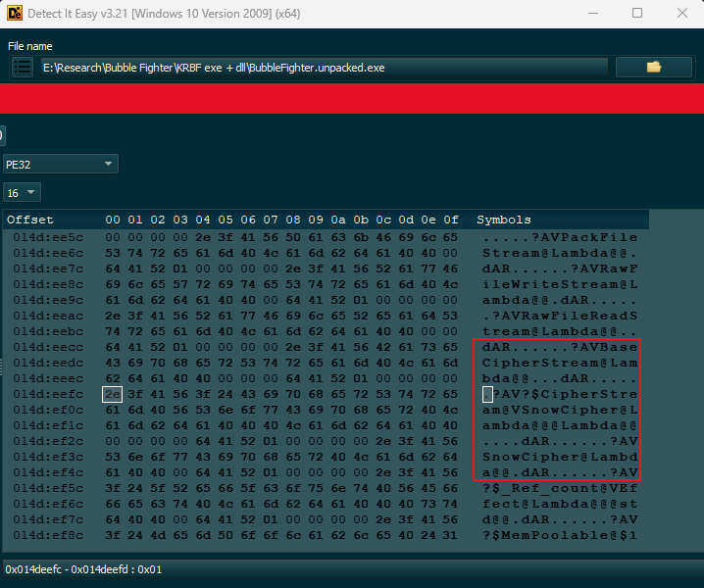Minimize the Detect It Easy window
The height and width of the screenshot is (588, 704).
click(x=593, y=14)
